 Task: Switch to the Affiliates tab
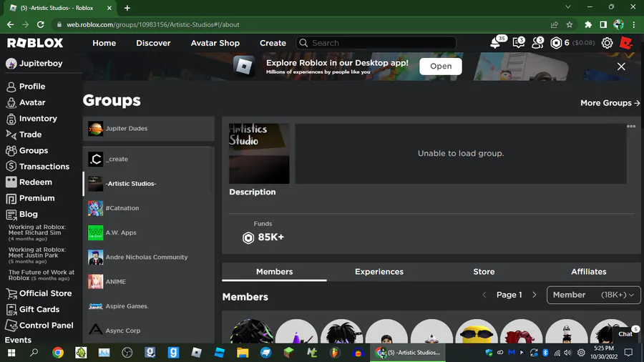click(x=589, y=272)
